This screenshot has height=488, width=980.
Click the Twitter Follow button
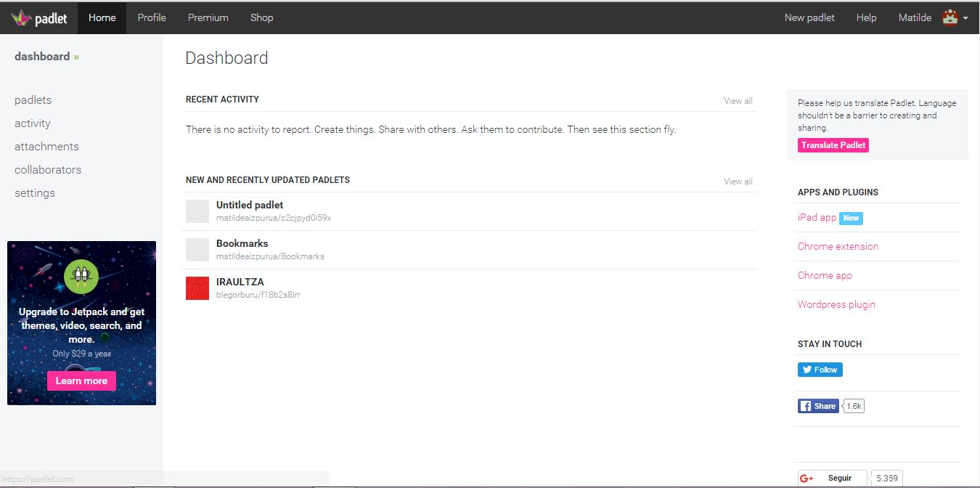(x=820, y=370)
